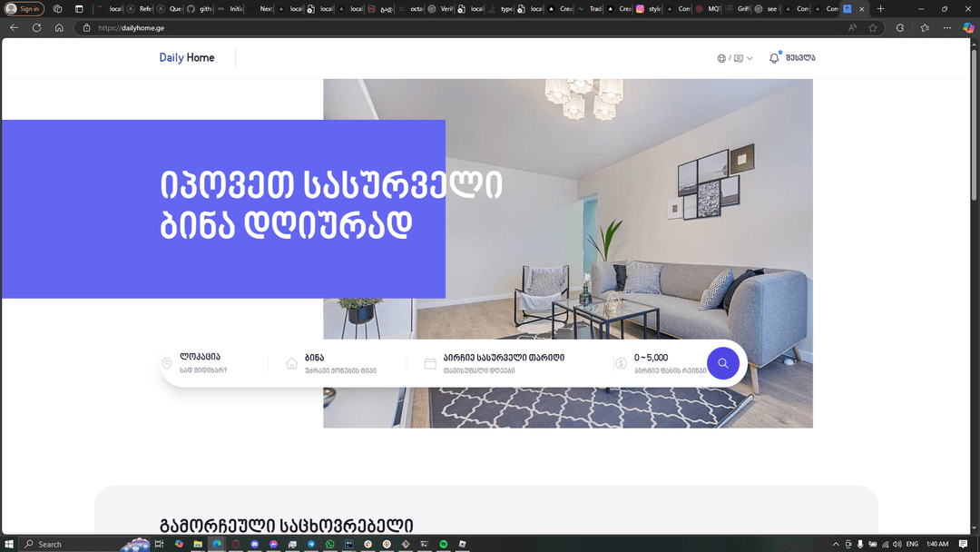Screen dimensions: 980x552
Task: Expand the currency selector chevron in the header
Action: (749, 57)
